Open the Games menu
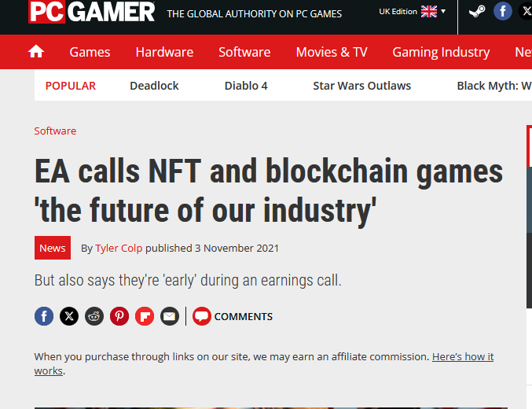The height and width of the screenshot is (409, 532). click(90, 52)
